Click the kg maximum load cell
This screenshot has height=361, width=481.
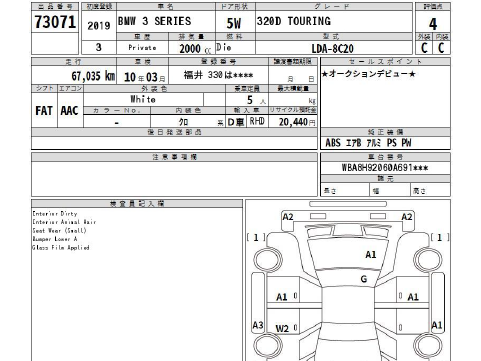292,100
